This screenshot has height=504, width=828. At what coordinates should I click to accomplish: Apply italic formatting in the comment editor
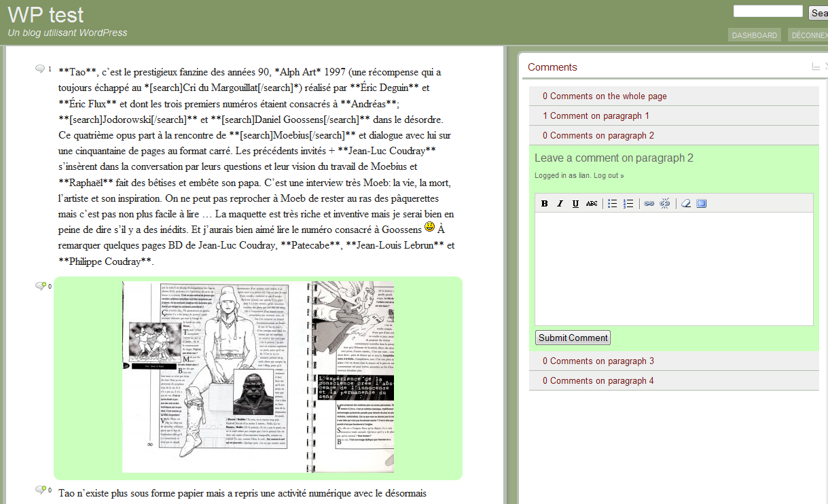point(560,204)
